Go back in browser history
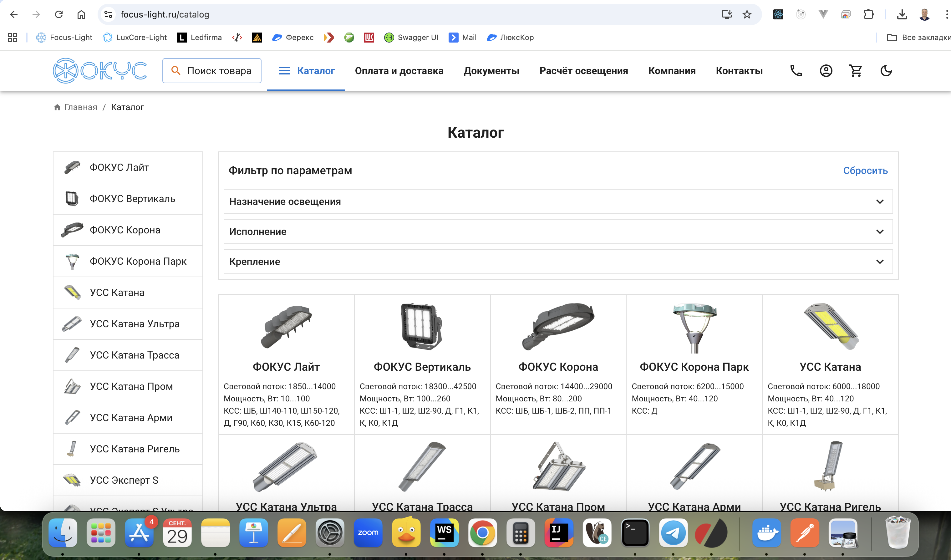This screenshot has width=951, height=560. (x=14, y=14)
